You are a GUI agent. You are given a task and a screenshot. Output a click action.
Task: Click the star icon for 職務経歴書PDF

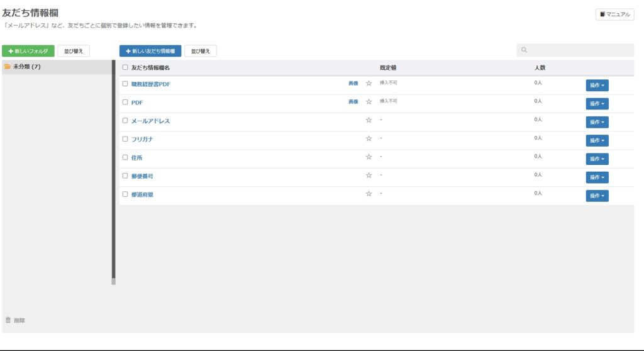point(369,84)
